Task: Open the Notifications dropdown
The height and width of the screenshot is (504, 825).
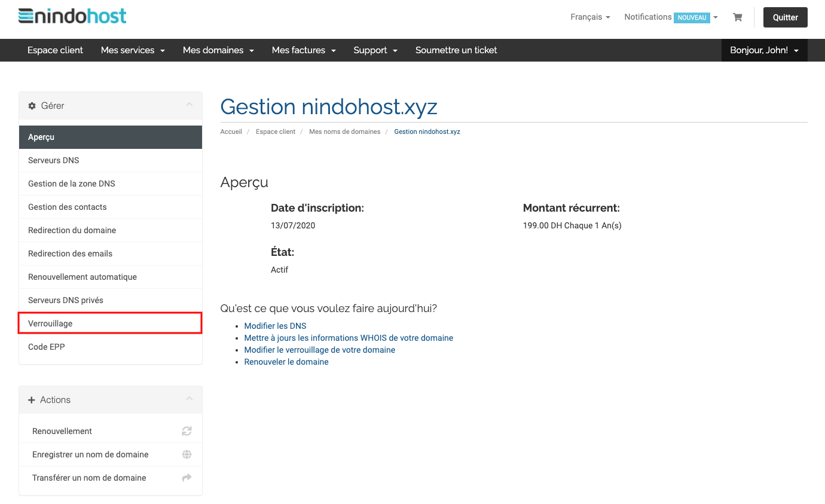Action: (x=671, y=17)
